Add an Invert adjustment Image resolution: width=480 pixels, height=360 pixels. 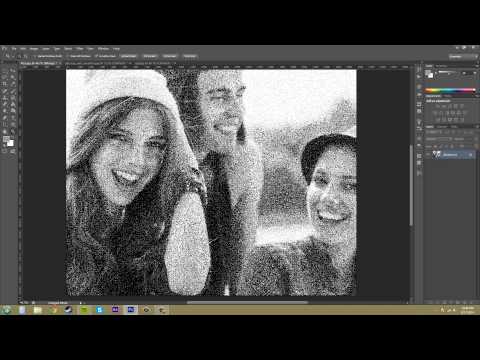(x=437, y=120)
